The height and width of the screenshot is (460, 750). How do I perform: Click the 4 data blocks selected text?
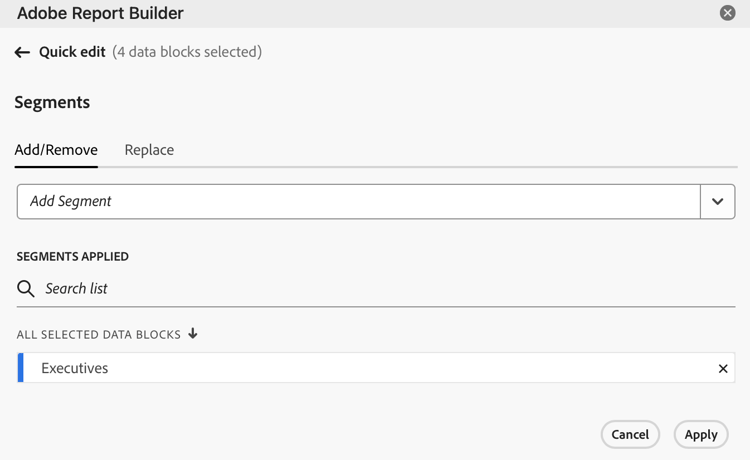tap(187, 52)
